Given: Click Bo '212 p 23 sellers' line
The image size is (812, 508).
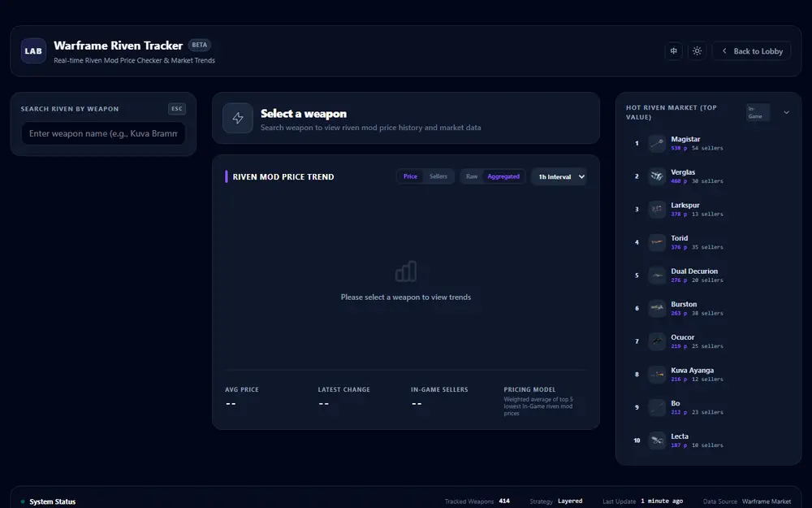Looking at the screenshot, I should click(x=697, y=412).
